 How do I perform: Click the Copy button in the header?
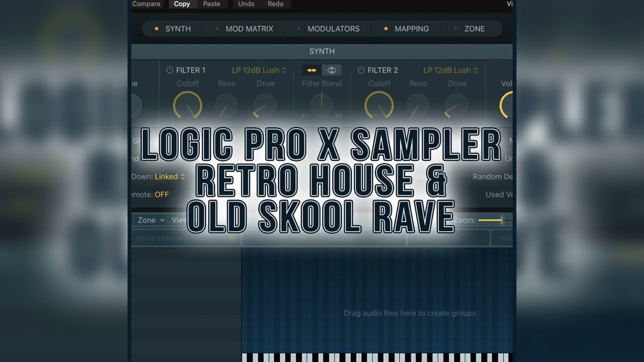182,4
